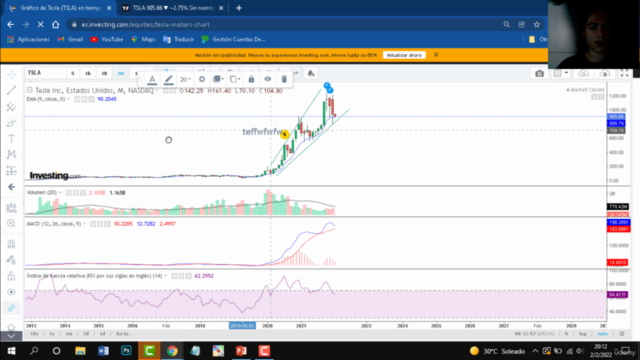
Task: Open the visual order layers dropdown
Action: coord(218,79)
